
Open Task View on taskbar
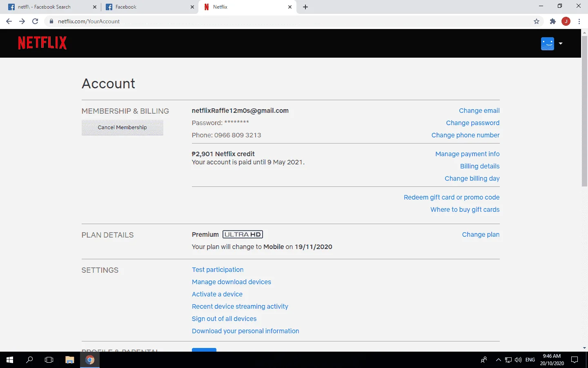click(x=49, y=360)
